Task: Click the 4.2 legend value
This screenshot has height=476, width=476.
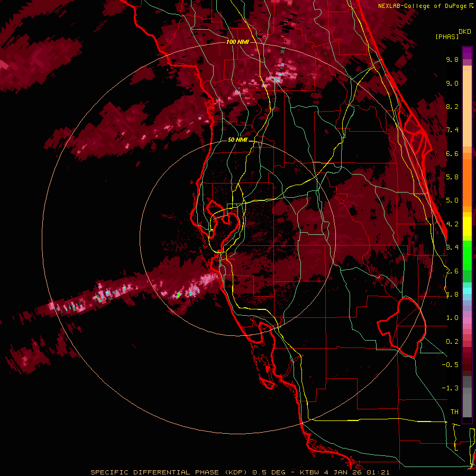Action: [452, 224]
